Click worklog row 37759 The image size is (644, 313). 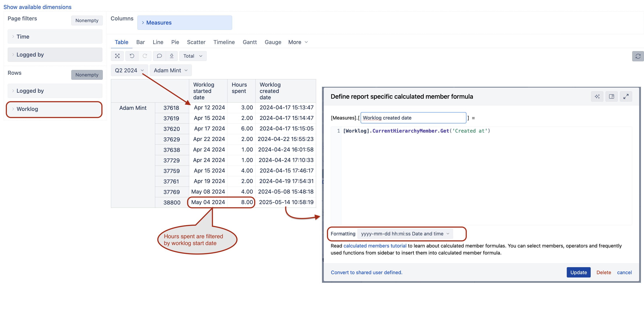[172, 171]
